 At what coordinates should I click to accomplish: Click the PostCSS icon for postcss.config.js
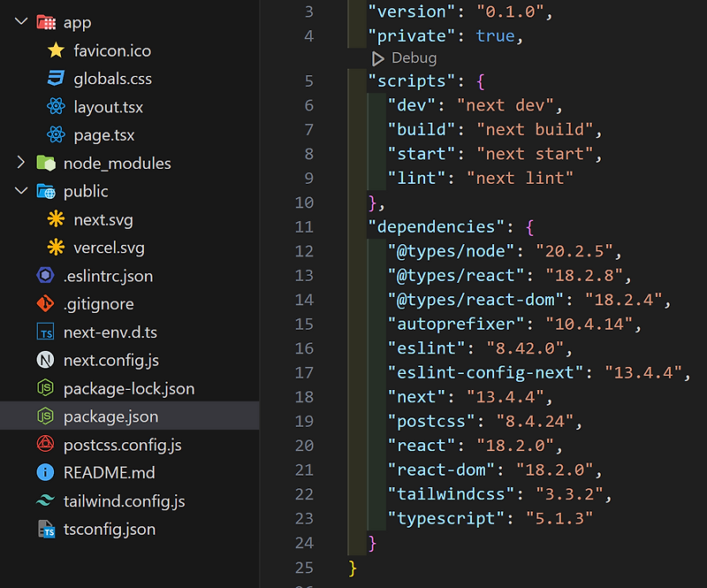tap(44, 445)
